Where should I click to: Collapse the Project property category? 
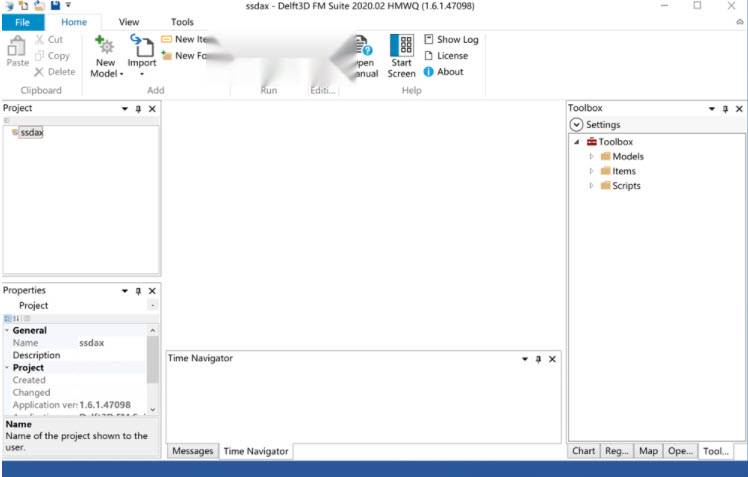click(x=7, y=367)
